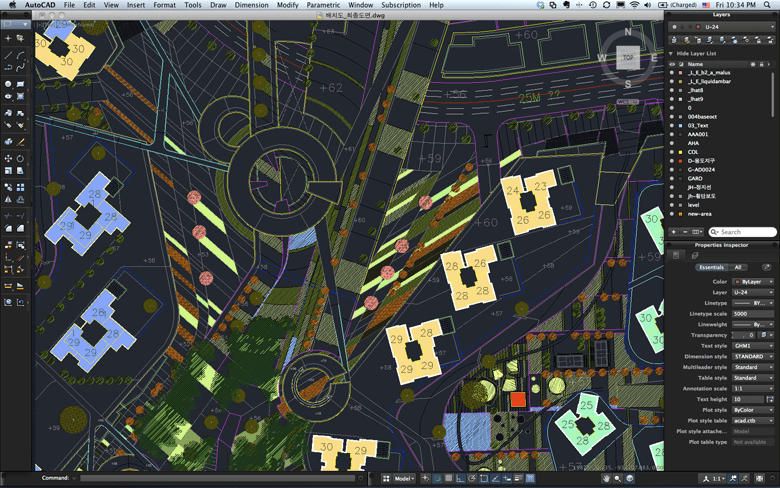Click the delete layer minus button
The height and width of the screenshot is (488, 780).
pos(685,232)
